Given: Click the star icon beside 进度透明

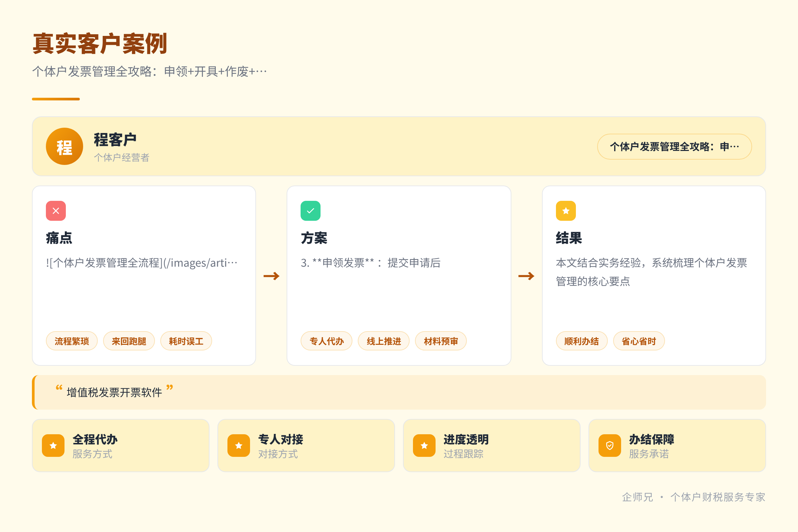Looking at the screenshot, I should point(424,445).
